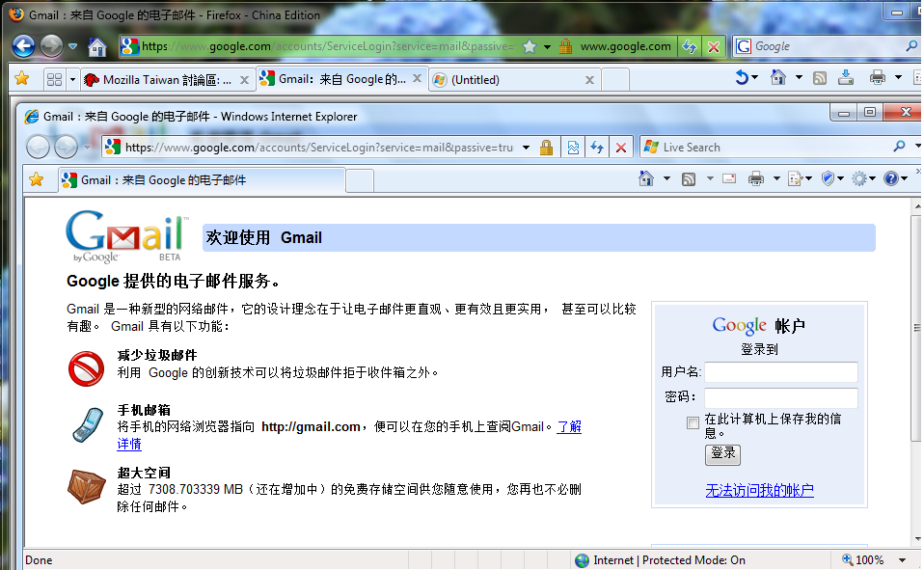924x570 pixels.
Task: Click Firefox reload arrows icon
Action: (689, 46)
